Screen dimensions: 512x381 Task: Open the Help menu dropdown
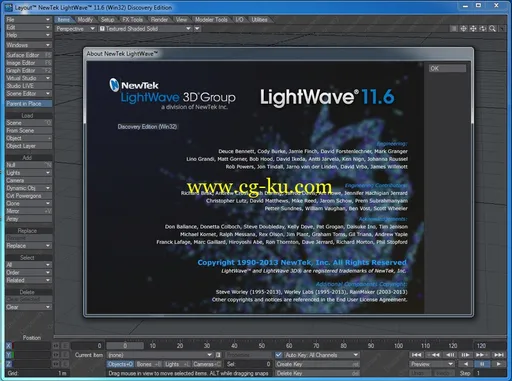pos(28,35)
